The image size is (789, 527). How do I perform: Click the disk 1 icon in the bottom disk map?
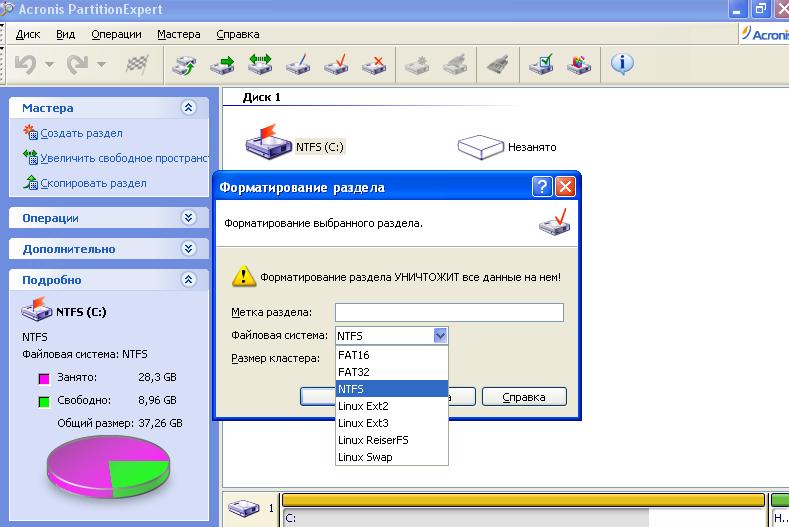coord(244,507)
